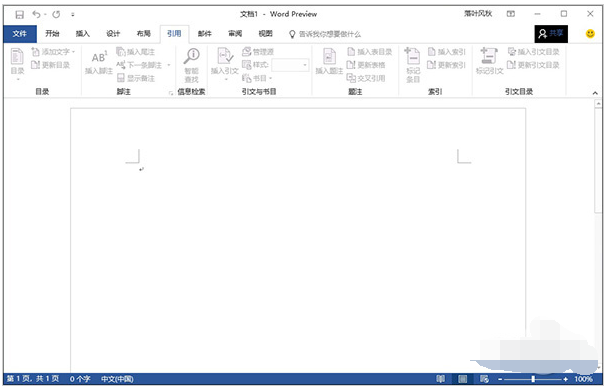Viewport: 610px width, 386px height.
Task: Collapse the ribbon with the up chevron
Action: [x=595, y=93]
